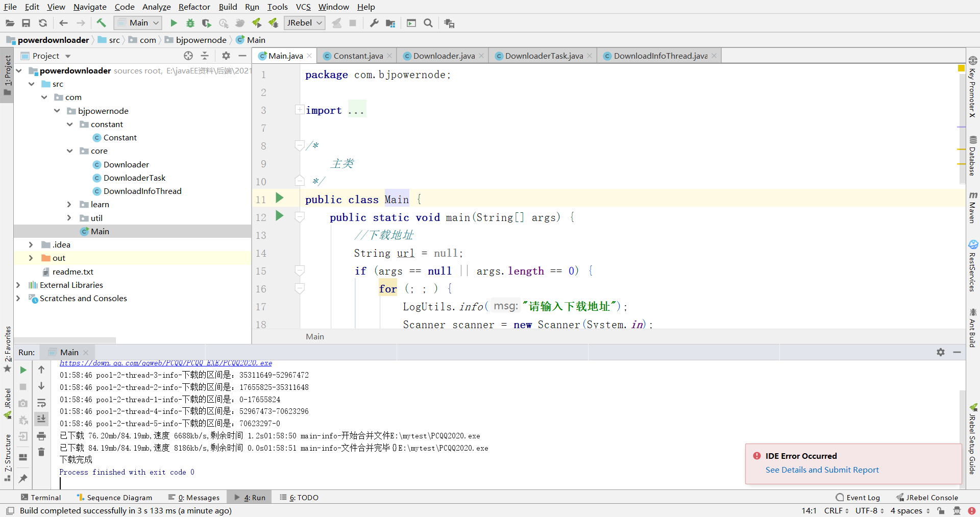This screenshot has width=980, height=517.
Task: Open the Sequence Diagram tool button
Action: click(x=114, y=498)
